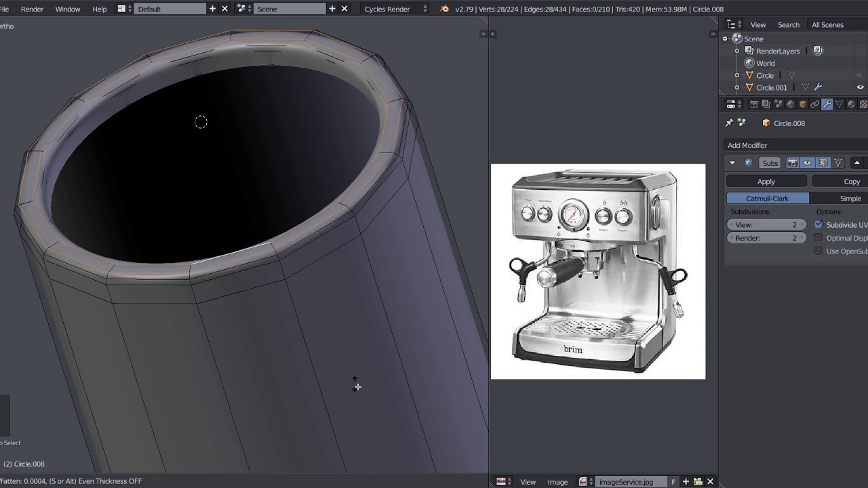Screen dimensions: 868x488
Task: Open image file with the folder icon
Action: pos(698,482)
